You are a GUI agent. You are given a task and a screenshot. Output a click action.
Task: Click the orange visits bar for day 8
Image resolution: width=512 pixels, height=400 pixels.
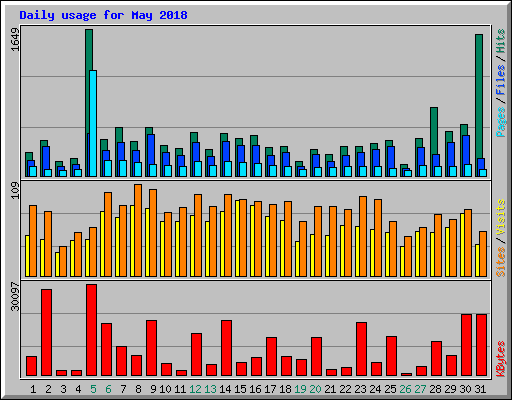[x=138, y=230]
